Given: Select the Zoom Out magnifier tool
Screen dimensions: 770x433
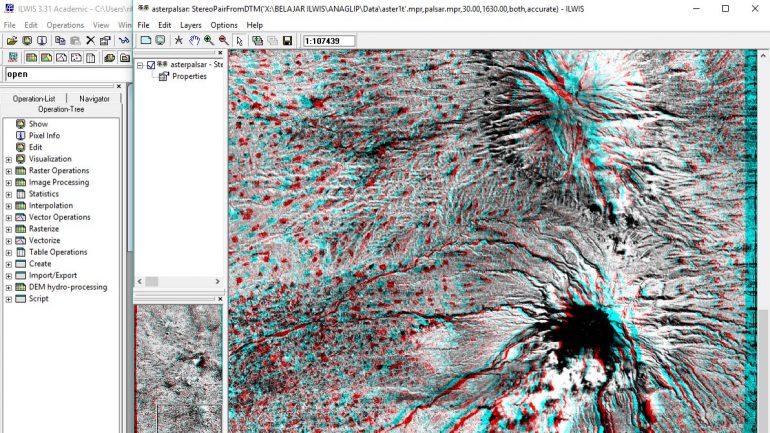Looking at the screenshot, I should (224, 41).
